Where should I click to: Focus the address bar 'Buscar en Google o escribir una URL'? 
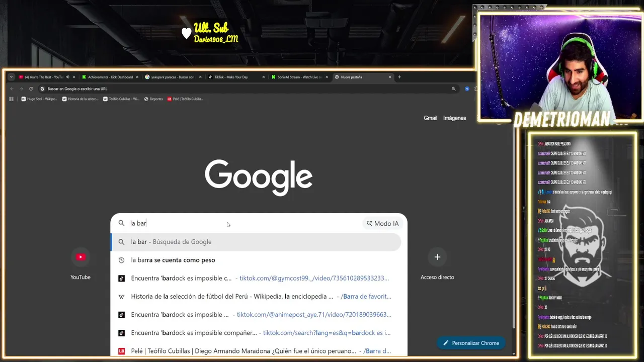click(249, 88)
